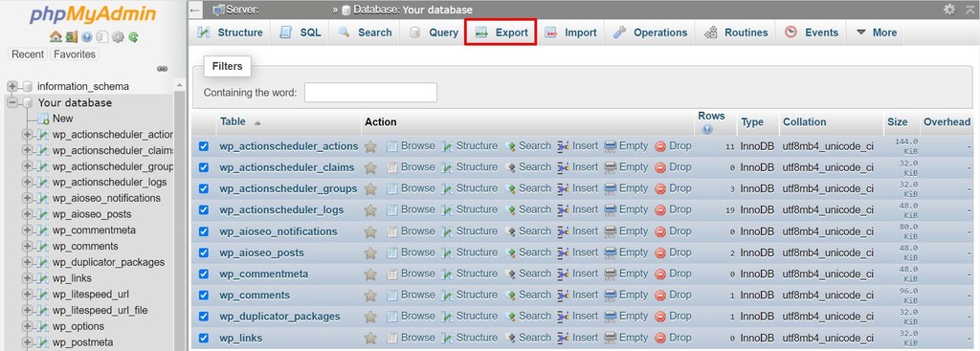Click the Rows help question-mark icon
The image size is (980, 351).
pos(707,129)
